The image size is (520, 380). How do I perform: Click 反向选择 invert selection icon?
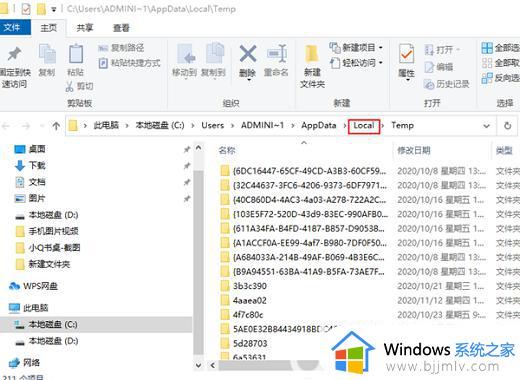(487, 78)
